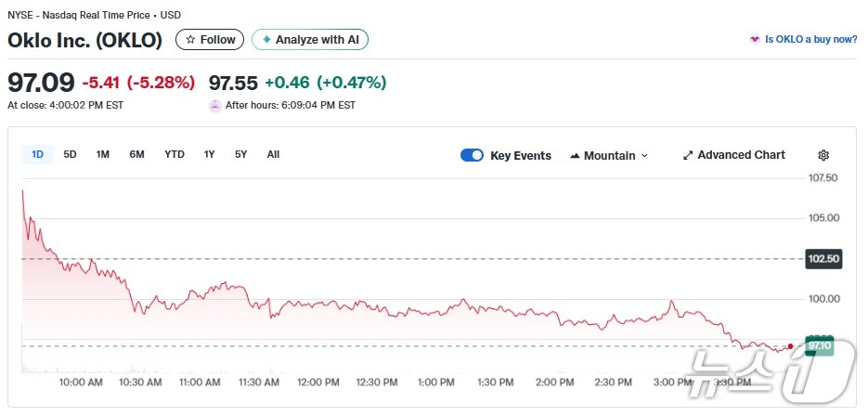
Task: Click the 102.50 previous close price label
Action: [x=823, y=259]
